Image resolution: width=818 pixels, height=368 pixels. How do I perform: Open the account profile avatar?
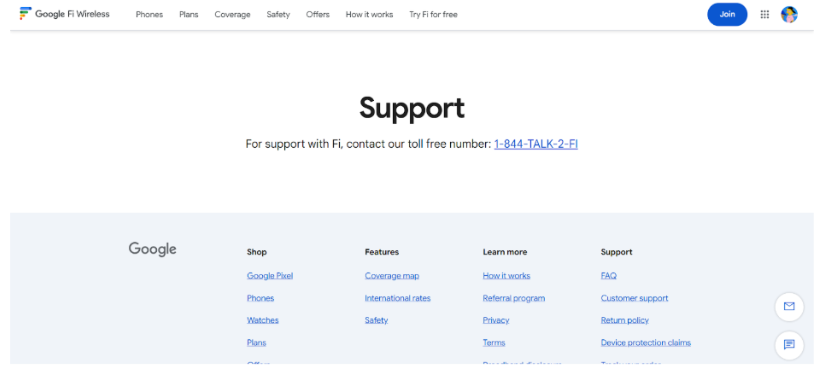(789, 15)
